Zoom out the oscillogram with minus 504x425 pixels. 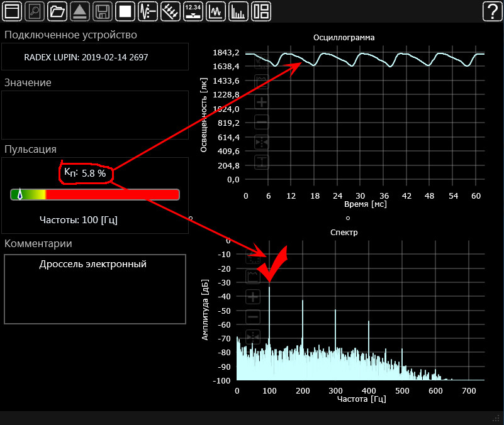(x=262, y=122)
